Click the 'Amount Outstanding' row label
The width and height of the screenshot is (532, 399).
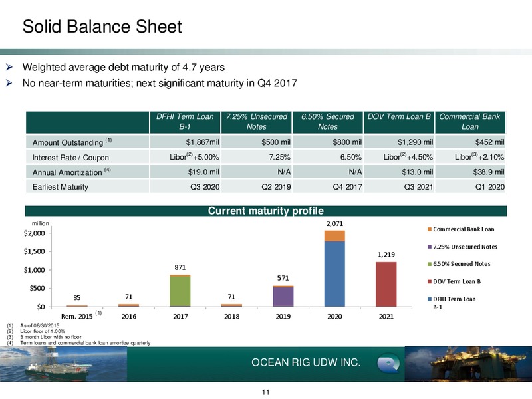click(x=72, y=142)
